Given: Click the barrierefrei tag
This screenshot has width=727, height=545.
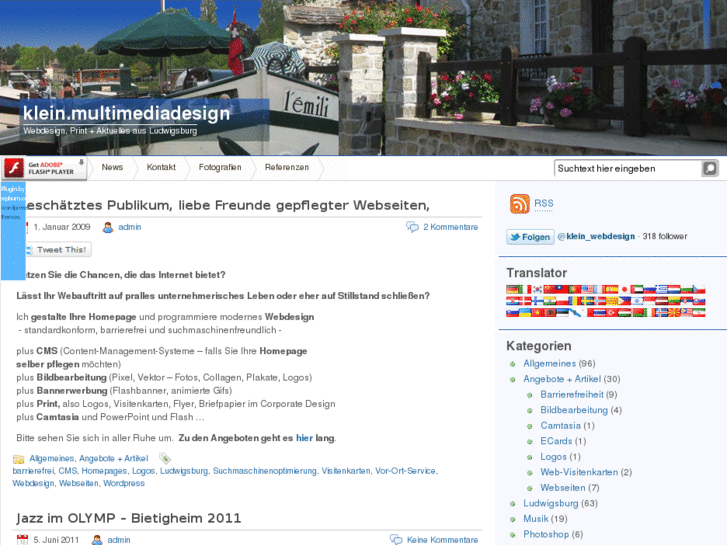Looking at the screenshot, I should pos(33,471).
